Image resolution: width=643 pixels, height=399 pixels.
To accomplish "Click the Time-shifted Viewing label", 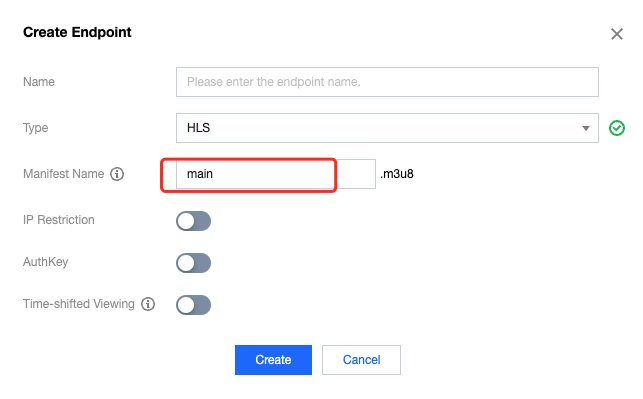I will [x=79, y=304].
